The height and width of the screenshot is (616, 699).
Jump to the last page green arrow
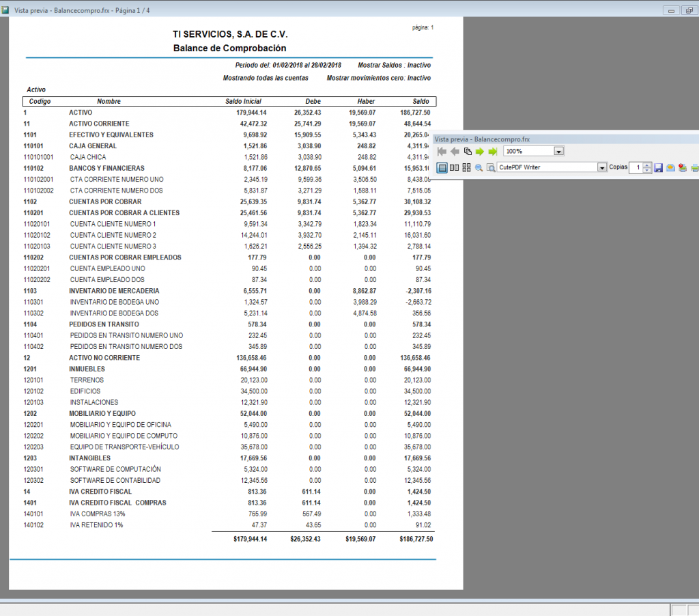[x=493, y=152]
